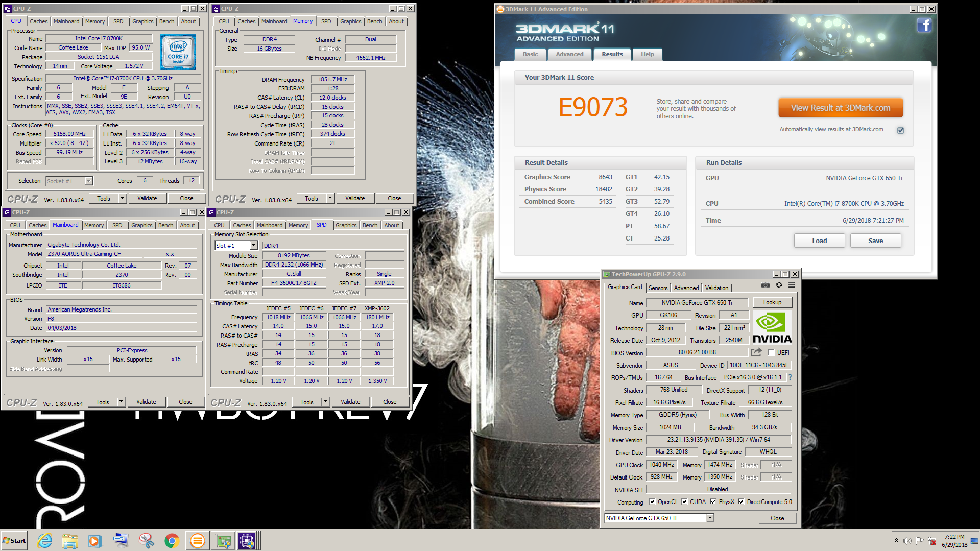This screenshot has width=980, height=551.
Task: Open About tab in Memory CPU-Z window
Action: 396,21
